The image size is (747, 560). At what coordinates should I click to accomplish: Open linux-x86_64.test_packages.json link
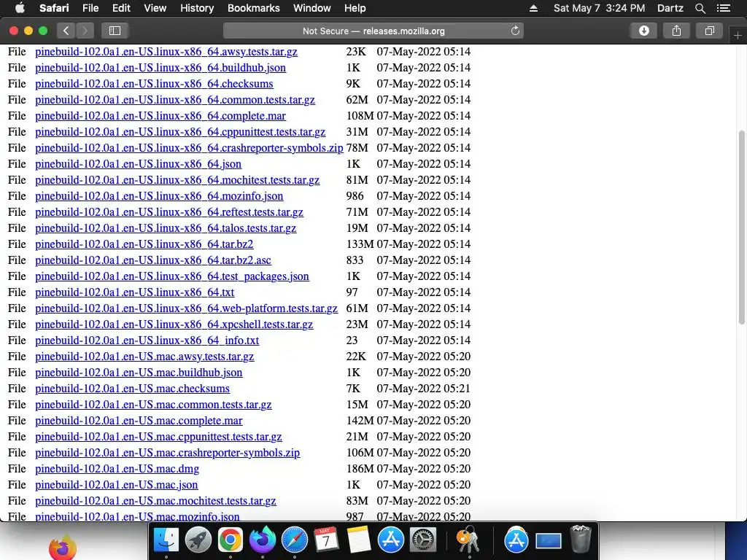coord(172,276)
